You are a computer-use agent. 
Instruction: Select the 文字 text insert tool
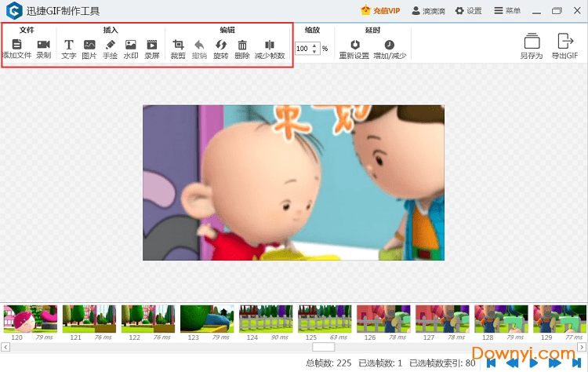pyautogui.click(x=69, y=46)
